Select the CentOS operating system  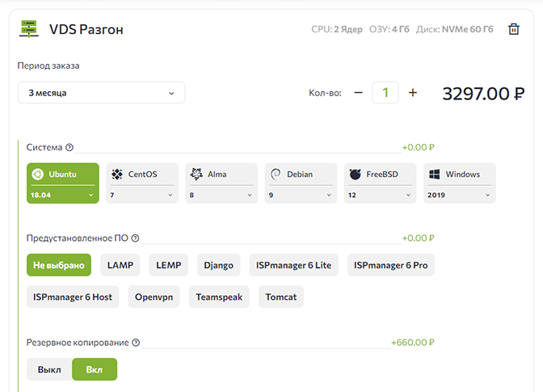coord(141,175)
